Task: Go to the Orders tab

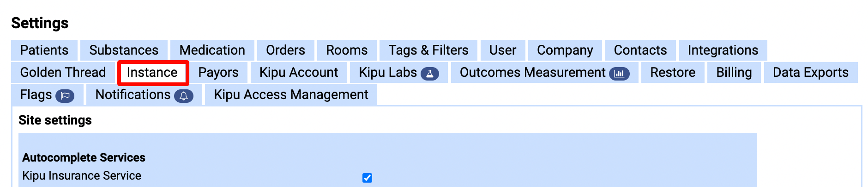Action: [285, 50]
